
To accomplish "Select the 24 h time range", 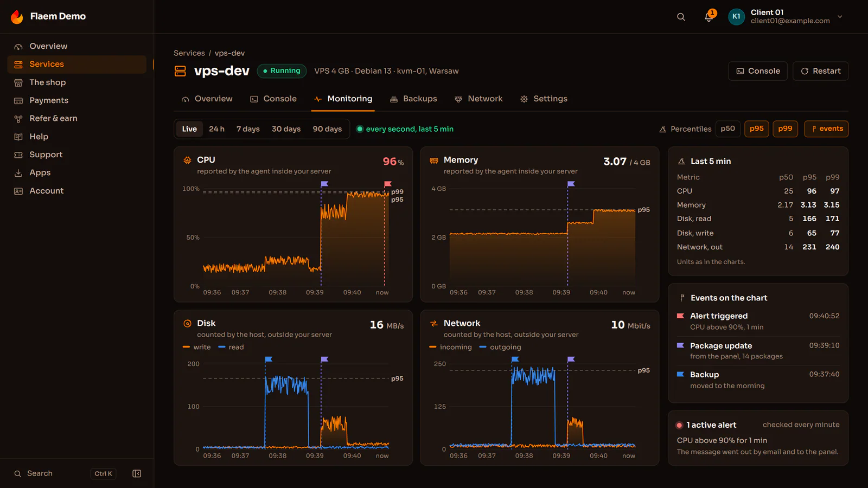I will (x=216, y=129).
